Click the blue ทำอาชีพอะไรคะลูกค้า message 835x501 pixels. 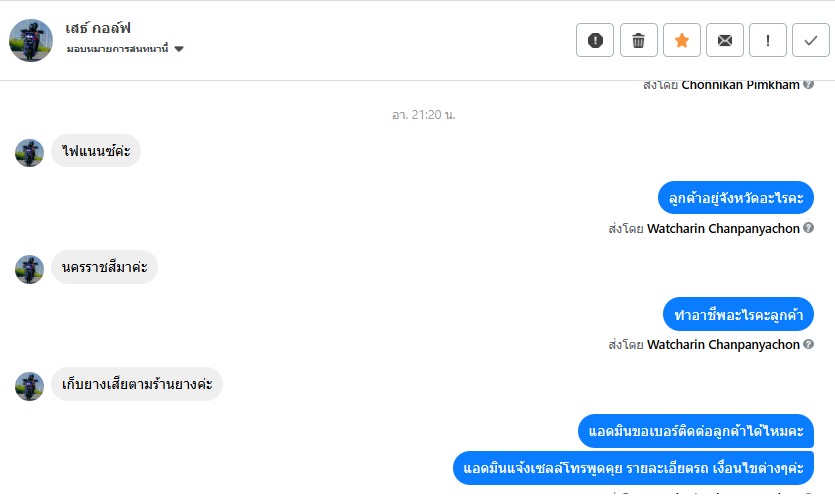pos(738,314)
